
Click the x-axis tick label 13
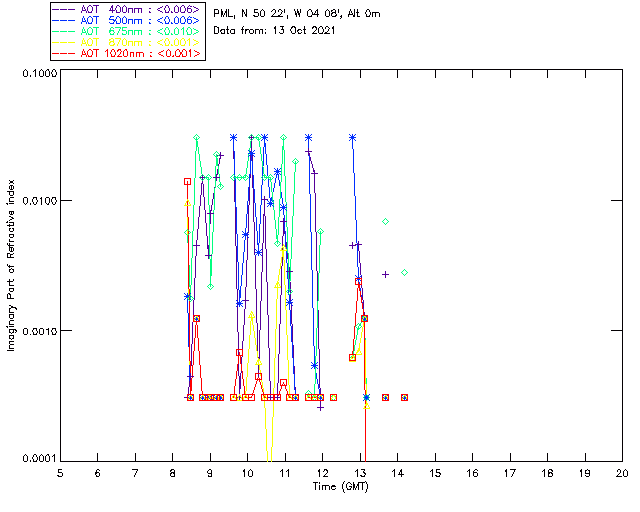point(360,473)
